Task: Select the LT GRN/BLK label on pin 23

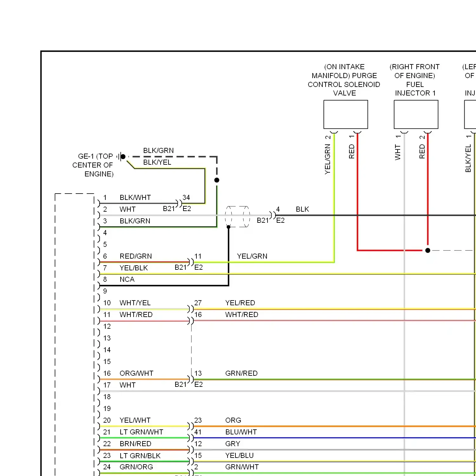Action: [x=140, y=455]
